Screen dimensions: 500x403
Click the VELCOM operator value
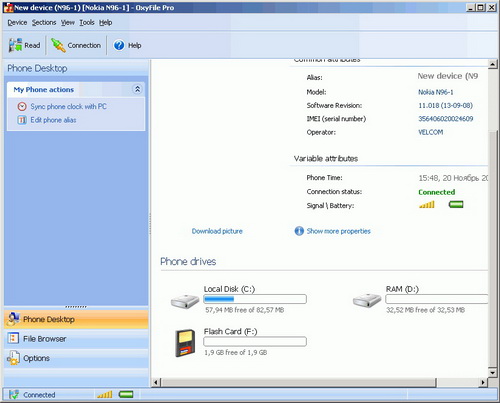(431, 132)
